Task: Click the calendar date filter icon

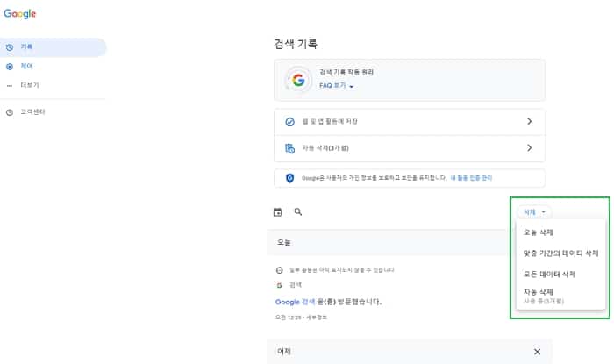Action: (x=277, y=212)
